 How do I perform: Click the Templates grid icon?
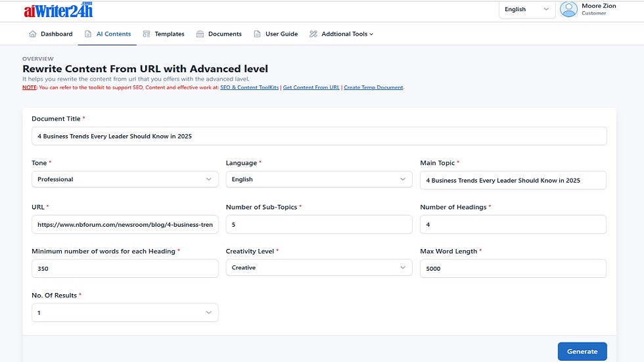147,34
